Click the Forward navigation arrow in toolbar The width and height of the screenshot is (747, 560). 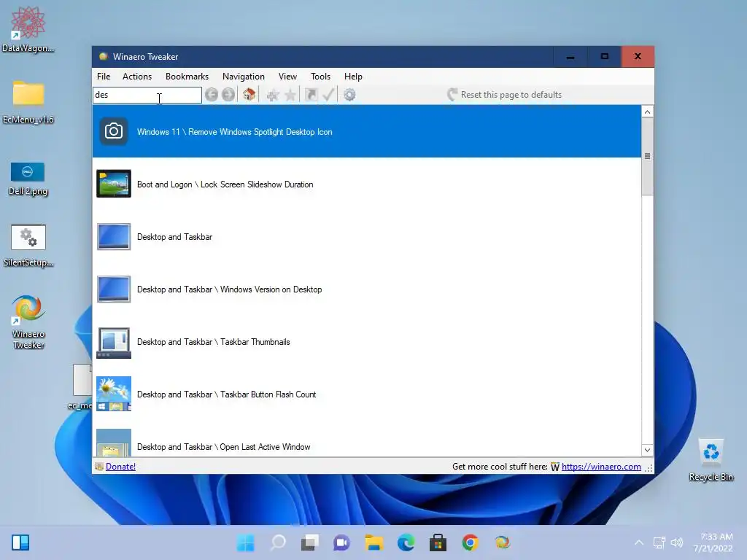coord(228,95)
